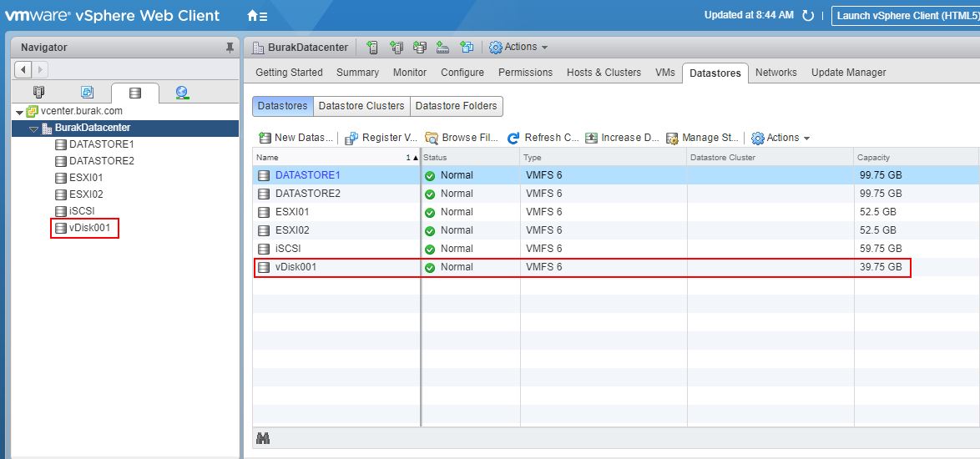Open the Getting Started tab
This screenshot has height=459, width=980.
tap(290, 73)
